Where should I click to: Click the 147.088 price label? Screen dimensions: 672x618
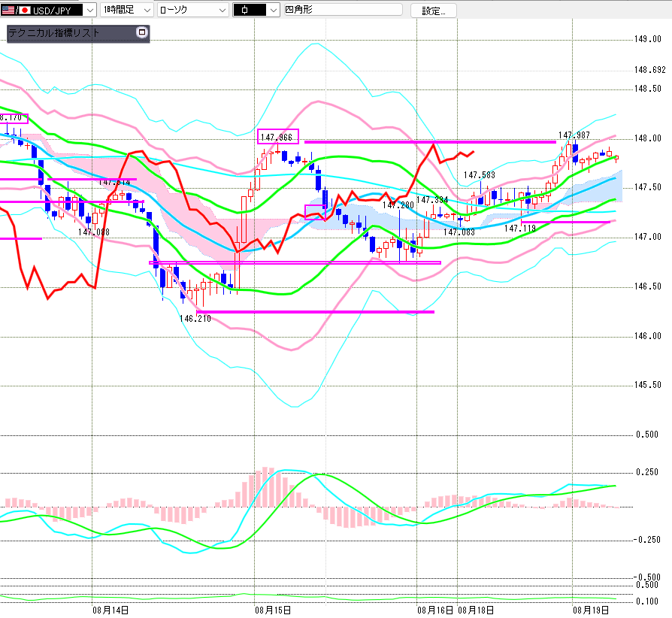click(94, 232)
